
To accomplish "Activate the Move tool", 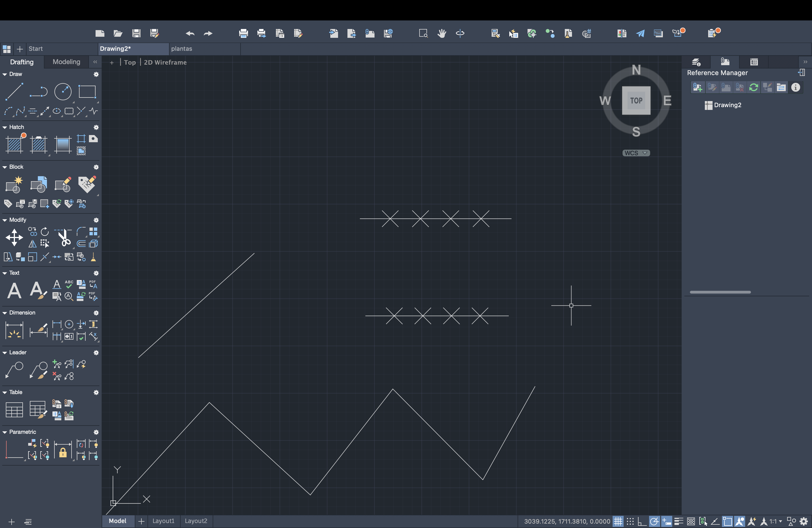I will [14, 237].
